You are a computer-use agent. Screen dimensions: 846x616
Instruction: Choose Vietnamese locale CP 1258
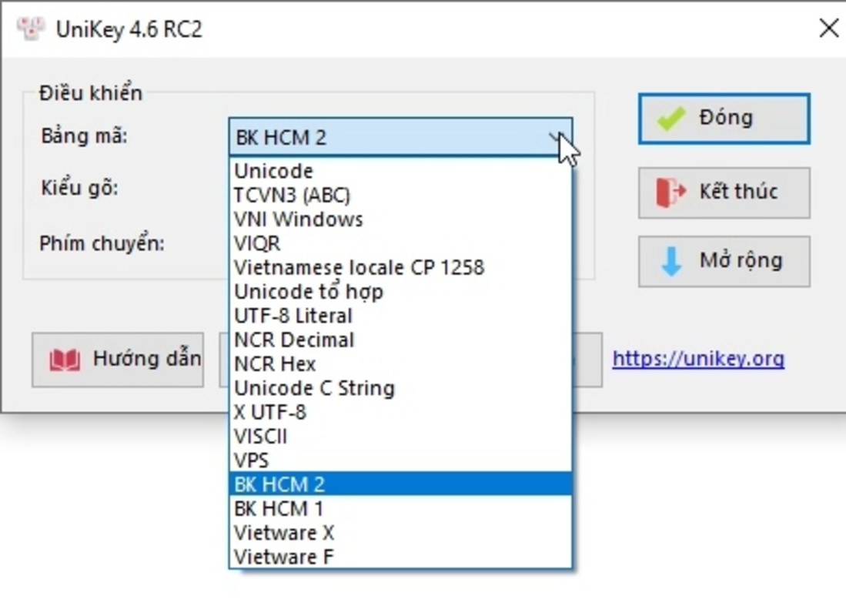(400, 267)
